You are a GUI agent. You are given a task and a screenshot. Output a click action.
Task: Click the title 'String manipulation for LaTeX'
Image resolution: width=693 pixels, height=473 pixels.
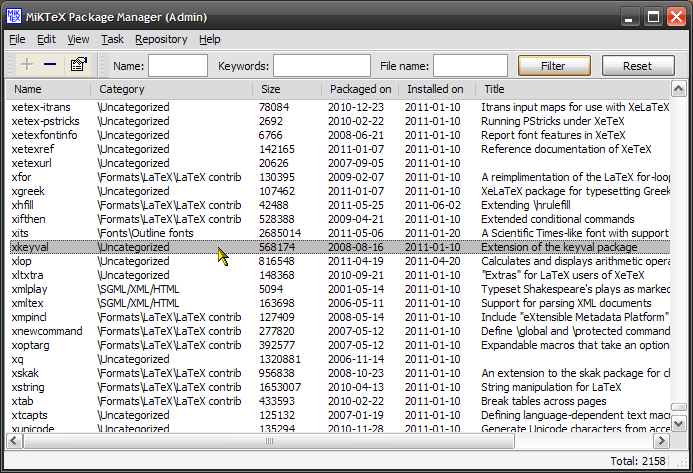point(551,387)
